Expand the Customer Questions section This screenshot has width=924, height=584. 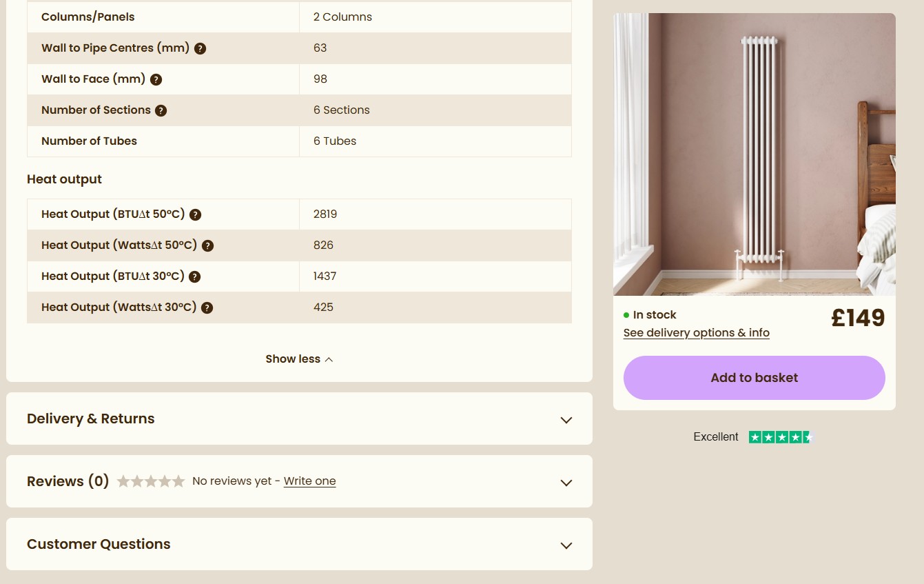[x=299, y=544]
